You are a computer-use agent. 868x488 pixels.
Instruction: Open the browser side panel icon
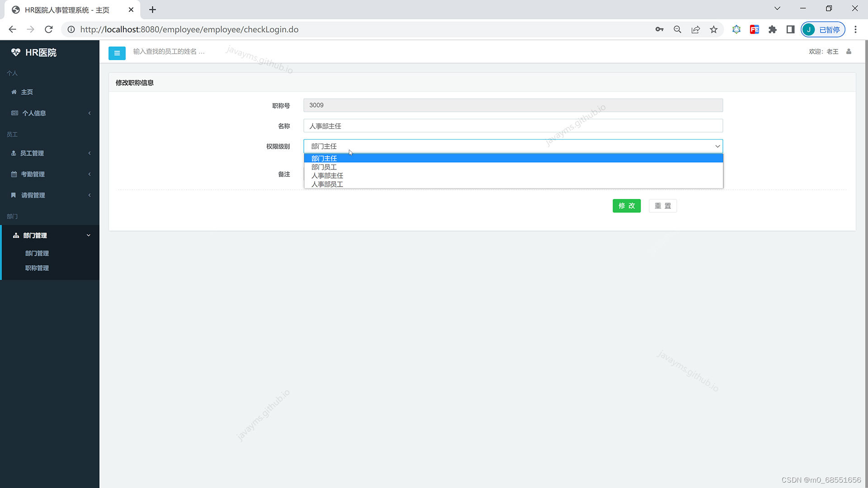tap(790, 29)
